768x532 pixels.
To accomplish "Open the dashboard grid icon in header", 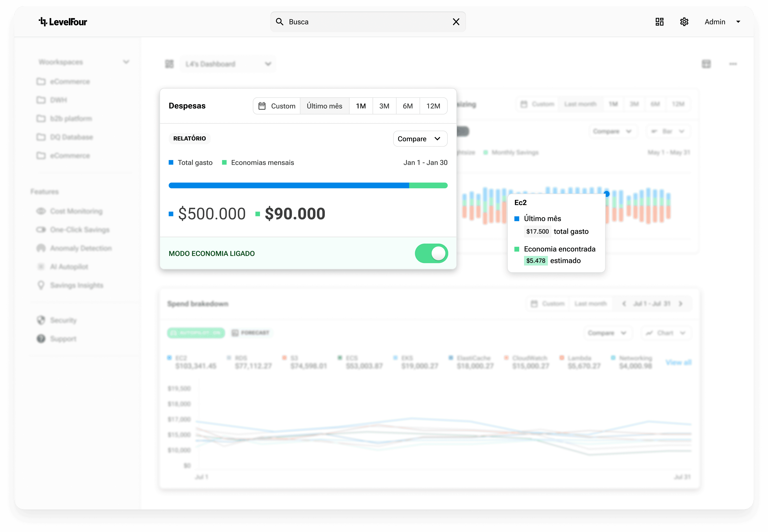I will pos(659,22).
